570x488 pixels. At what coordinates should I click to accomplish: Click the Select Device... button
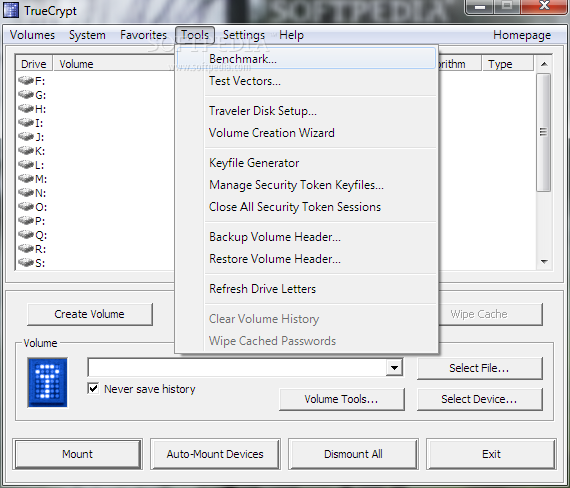tap(479, 399)
